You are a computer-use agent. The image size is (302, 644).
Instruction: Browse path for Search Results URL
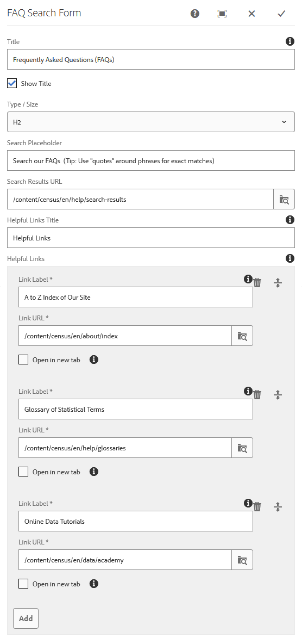(284, 199)
